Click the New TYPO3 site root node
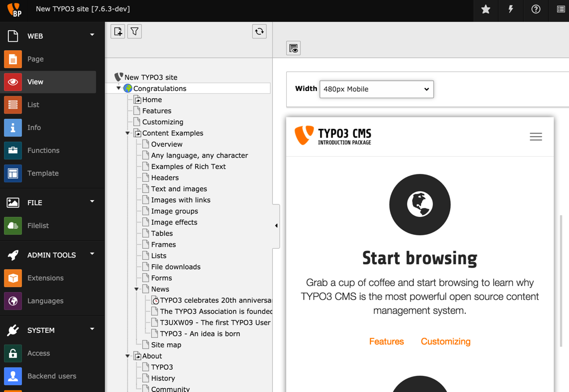Viewport: 569px width, 392px height. tap(151, 78)
